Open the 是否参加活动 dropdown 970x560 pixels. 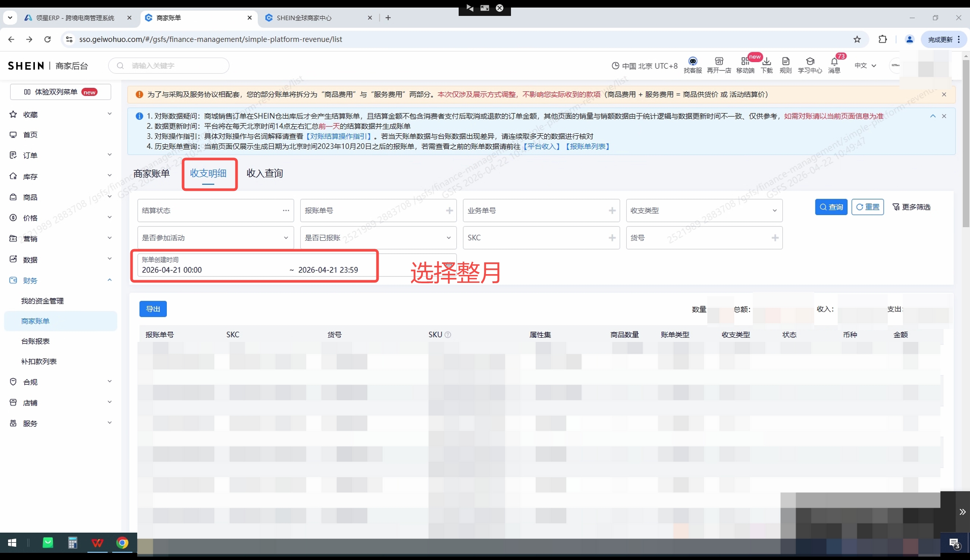coord(215,238)
